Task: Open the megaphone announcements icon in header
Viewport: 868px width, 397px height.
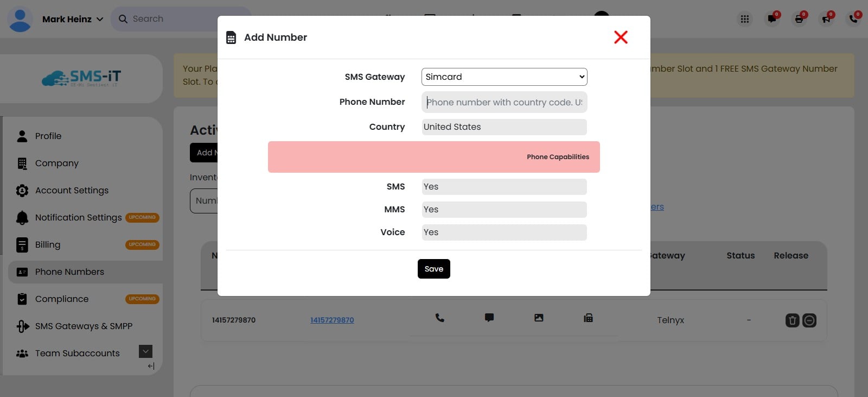Action: click(x=826, y=19)
